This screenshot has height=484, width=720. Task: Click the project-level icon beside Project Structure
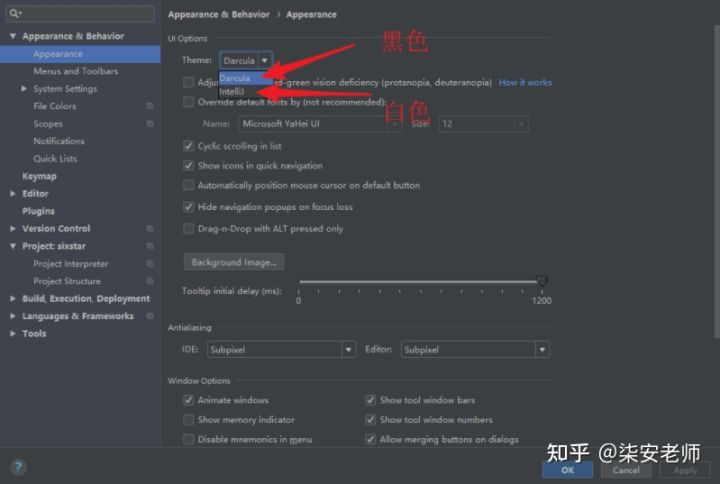tap(150, 282)
